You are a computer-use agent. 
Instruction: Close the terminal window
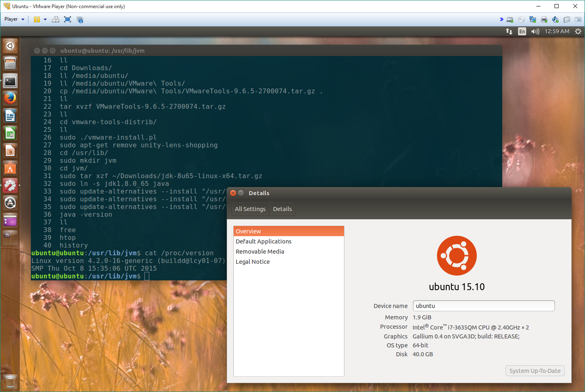37,51
